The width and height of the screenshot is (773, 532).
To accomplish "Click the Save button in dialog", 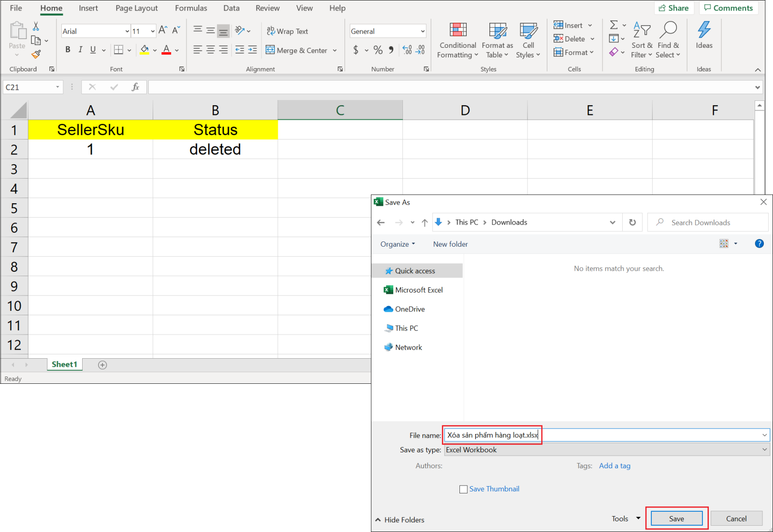I will 676,518.
